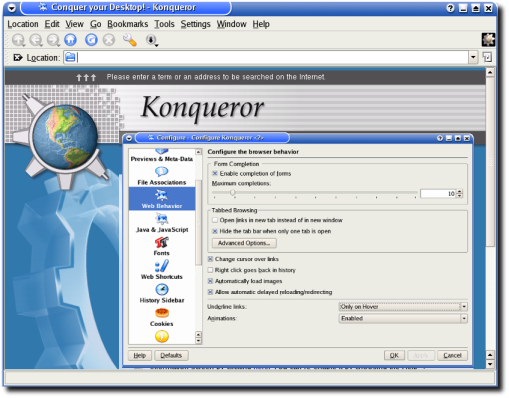Viewport: 509px width, 398px height.
Task: Click the Advanced Options... button
Action: [x=244, y=243]
